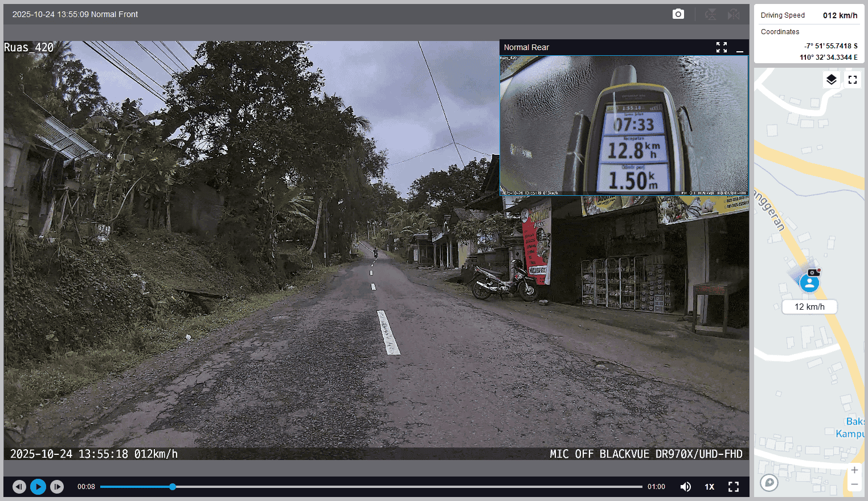Screen dimensions: 868x501
Task: Select the vehicle marker on the map
Action: (x=809, y=282)
